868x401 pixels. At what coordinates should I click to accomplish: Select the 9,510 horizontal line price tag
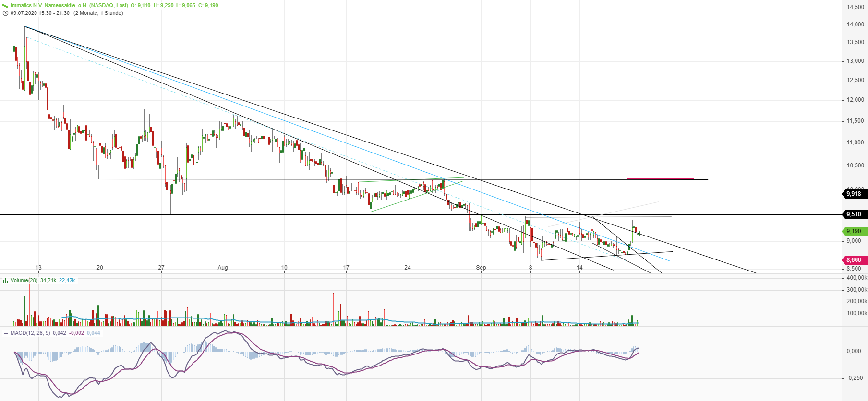pyautogui.click(x=855, y=214)
